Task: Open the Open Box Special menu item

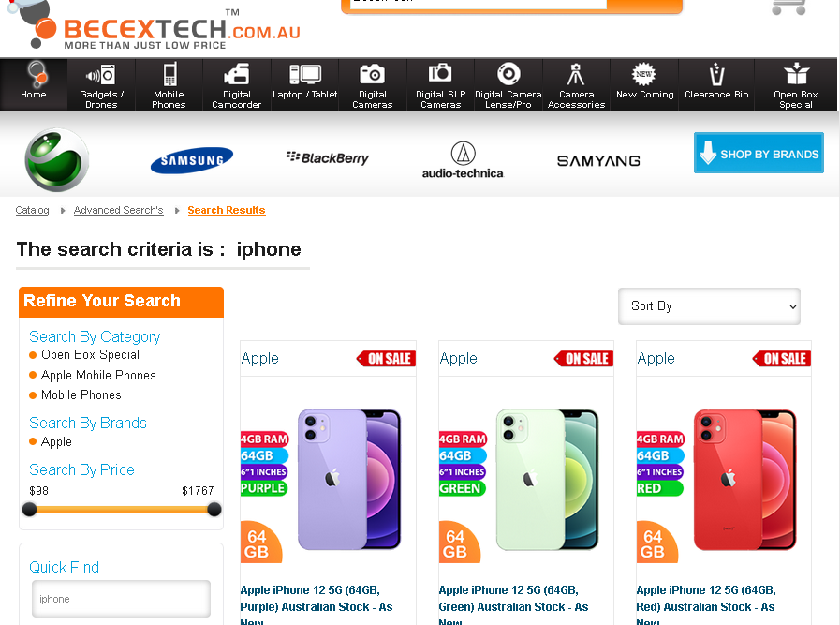Action: click(796, 84)
